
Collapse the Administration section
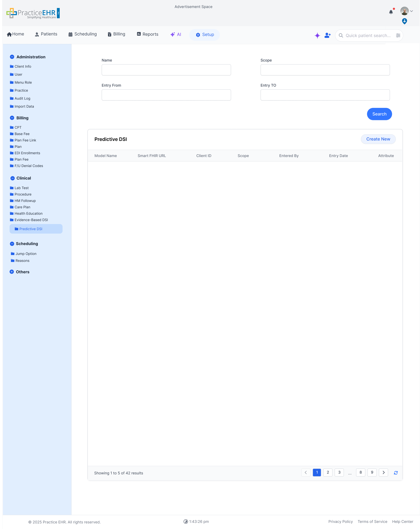(12, 57)
